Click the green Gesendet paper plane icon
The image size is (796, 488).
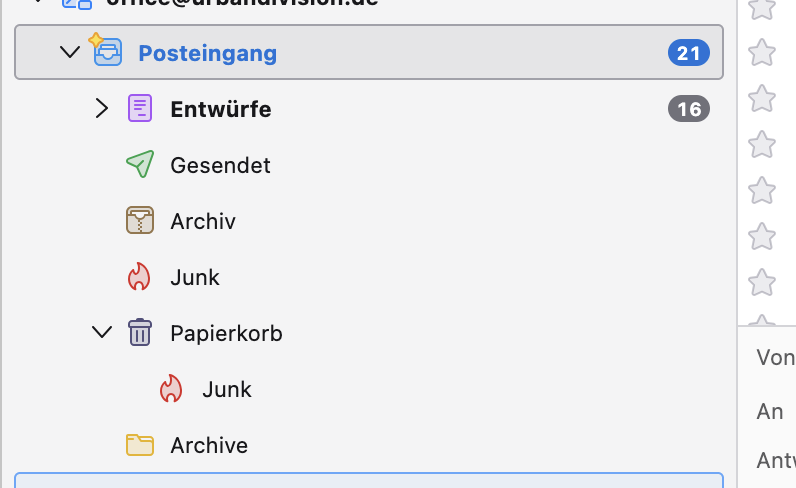pyautogui.click(x=140, y=164)
